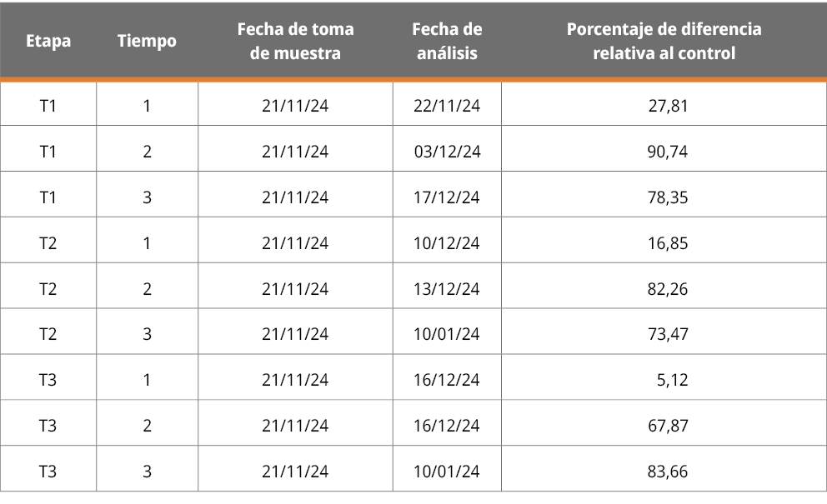Screen dimensions: 827x504
Task: Select the 10/12/24 analysis date cell
Action: click(x=447, y=243)
